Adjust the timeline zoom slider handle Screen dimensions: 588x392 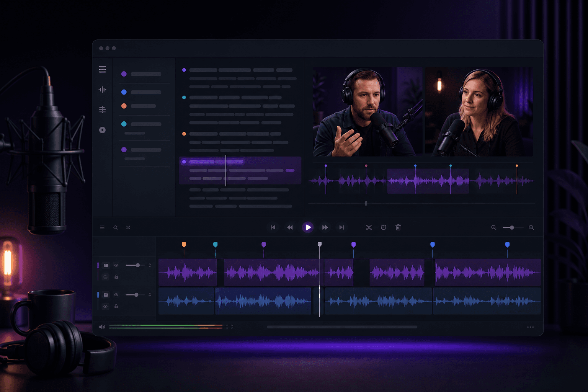coord(512,227)
